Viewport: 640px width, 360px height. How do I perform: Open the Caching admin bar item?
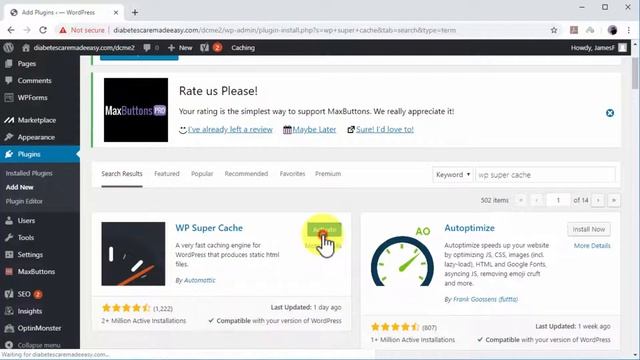243,48
